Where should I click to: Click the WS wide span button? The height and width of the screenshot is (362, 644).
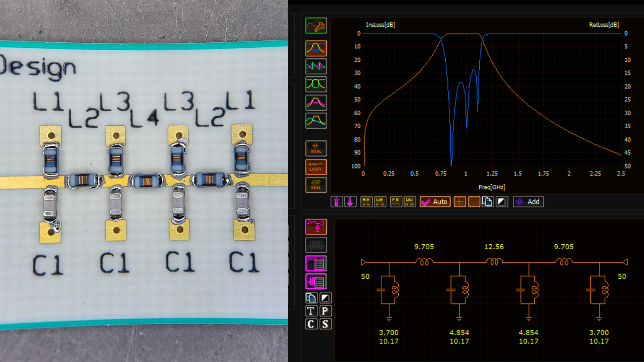point(380,202)
